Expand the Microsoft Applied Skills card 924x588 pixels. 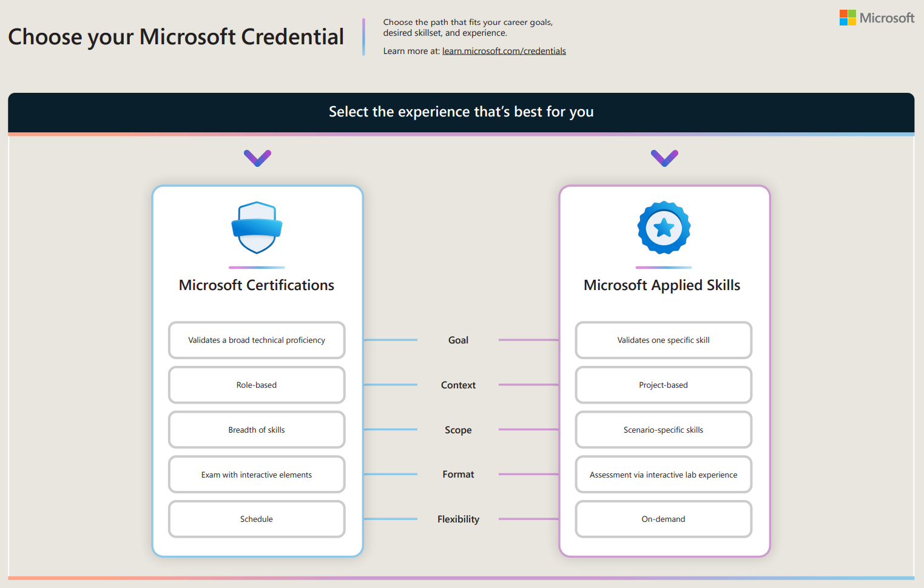pos(662,285)
